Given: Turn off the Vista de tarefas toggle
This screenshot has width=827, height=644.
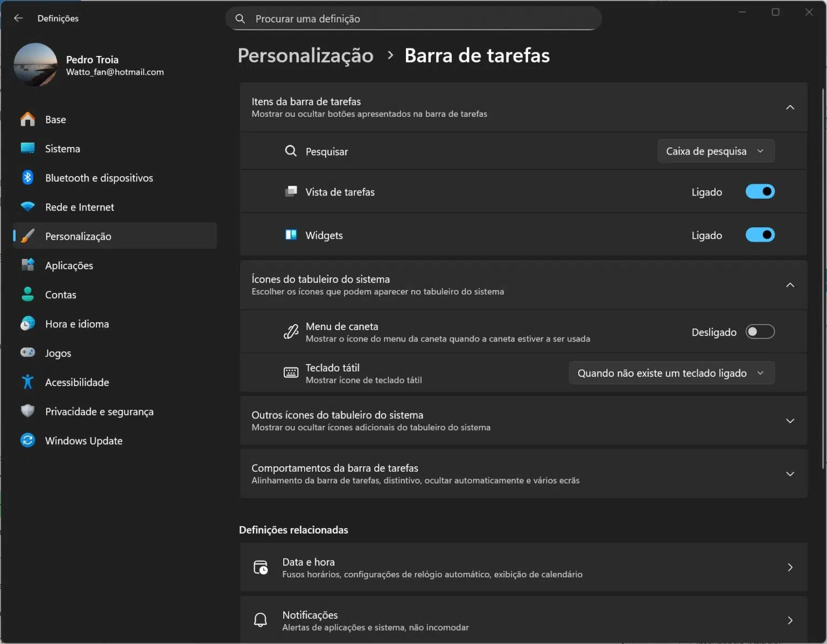Looking at the screenshot, I should pyautogui.click(x=760, y=192).
